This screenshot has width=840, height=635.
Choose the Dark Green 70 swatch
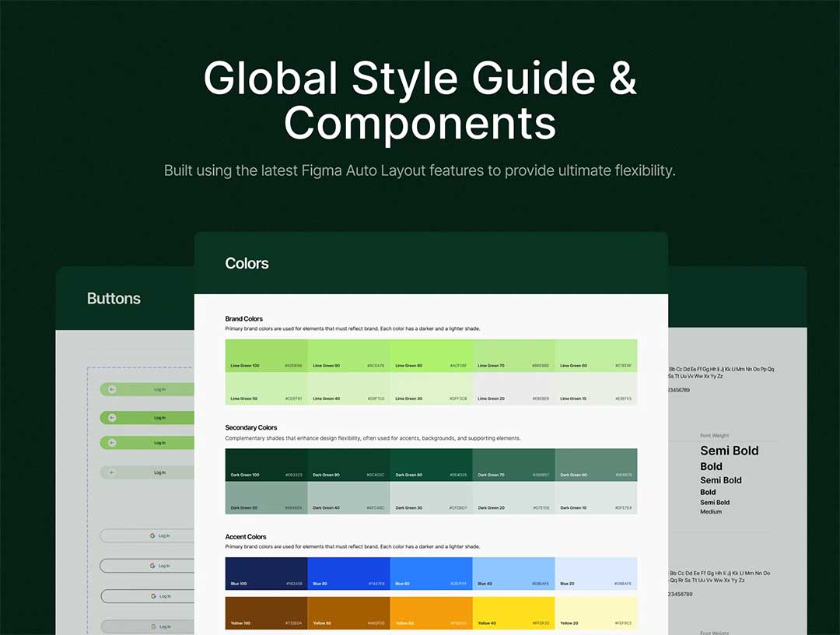tap(513, 465)
